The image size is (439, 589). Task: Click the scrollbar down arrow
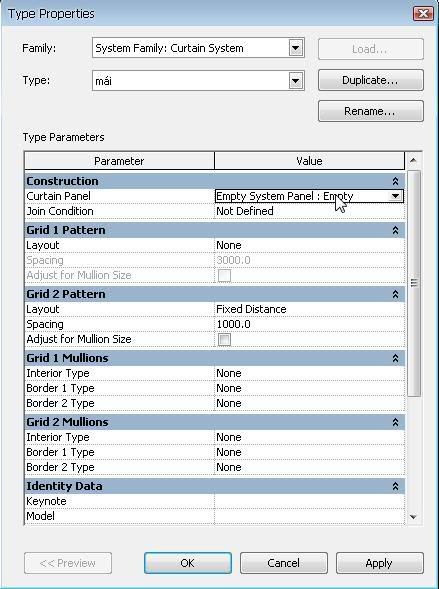[413, 517]
